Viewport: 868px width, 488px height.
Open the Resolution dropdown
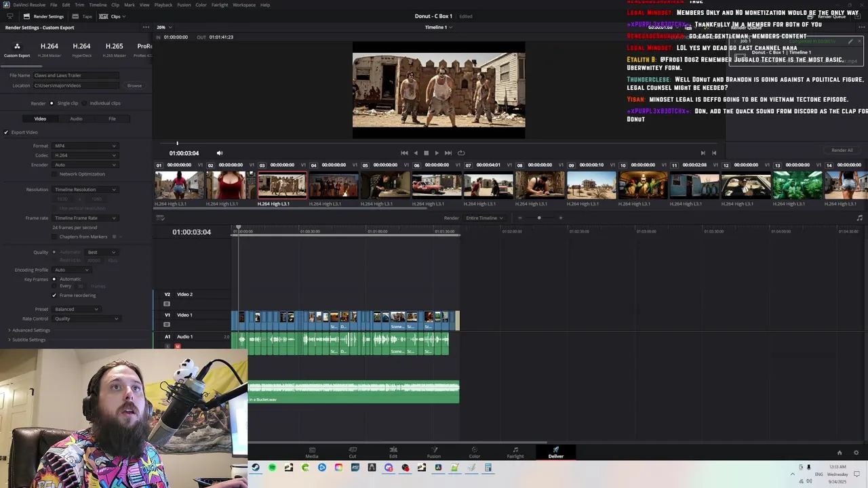coord(85,190)
